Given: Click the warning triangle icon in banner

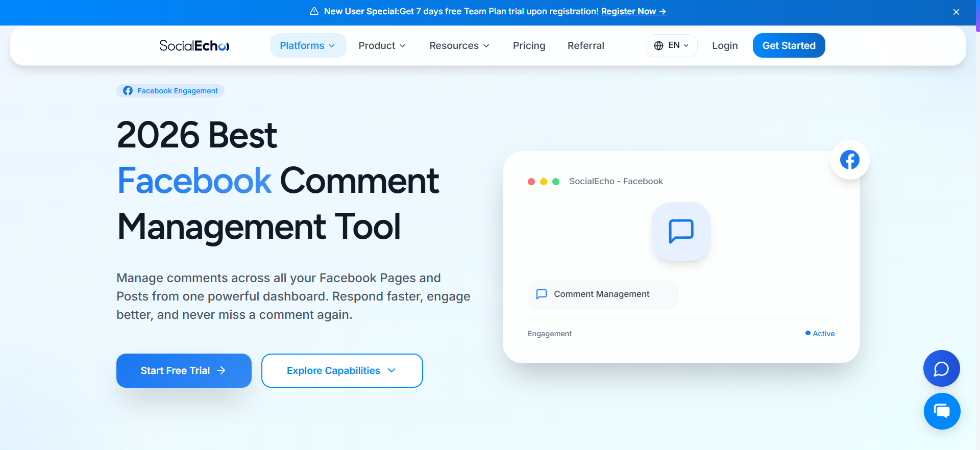Looking at the screenshot, I should point(314,11).
